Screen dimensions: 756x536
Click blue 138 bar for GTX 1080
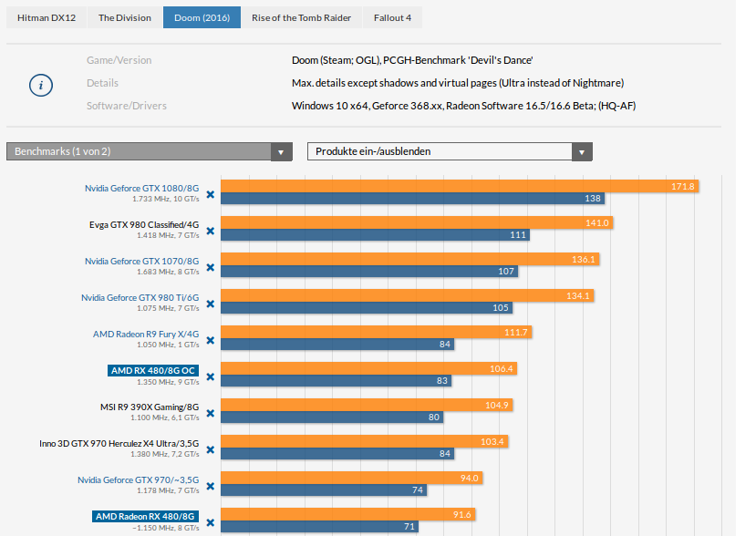coord(413,198)
